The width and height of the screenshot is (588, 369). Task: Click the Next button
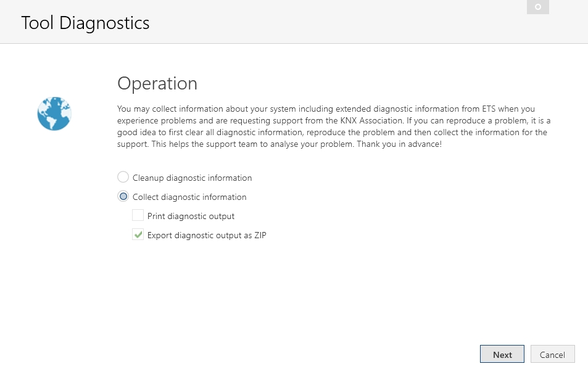point(502,354)
